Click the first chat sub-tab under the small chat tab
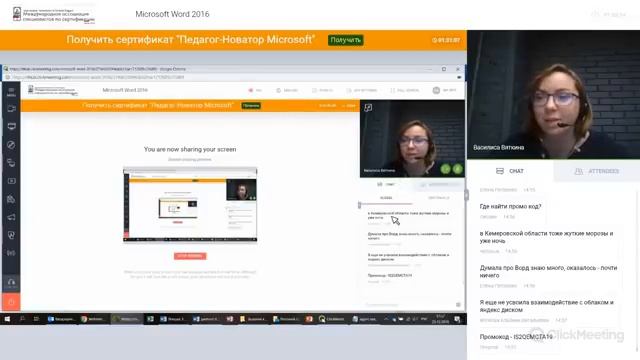 (x=386, y=198)
